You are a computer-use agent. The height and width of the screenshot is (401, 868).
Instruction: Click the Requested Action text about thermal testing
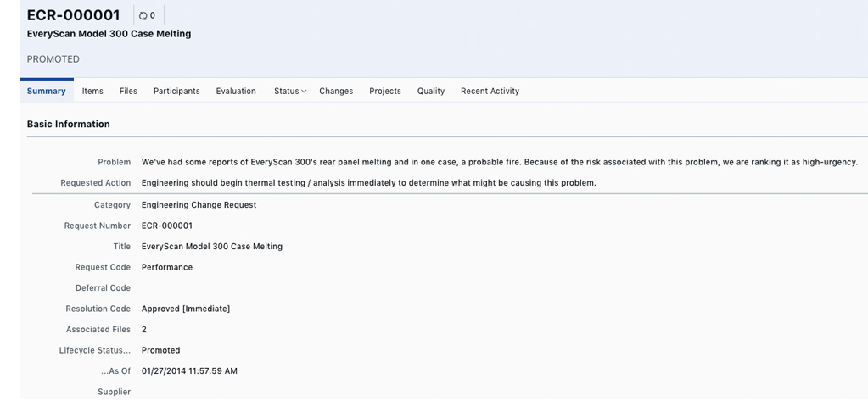point(369,182)
